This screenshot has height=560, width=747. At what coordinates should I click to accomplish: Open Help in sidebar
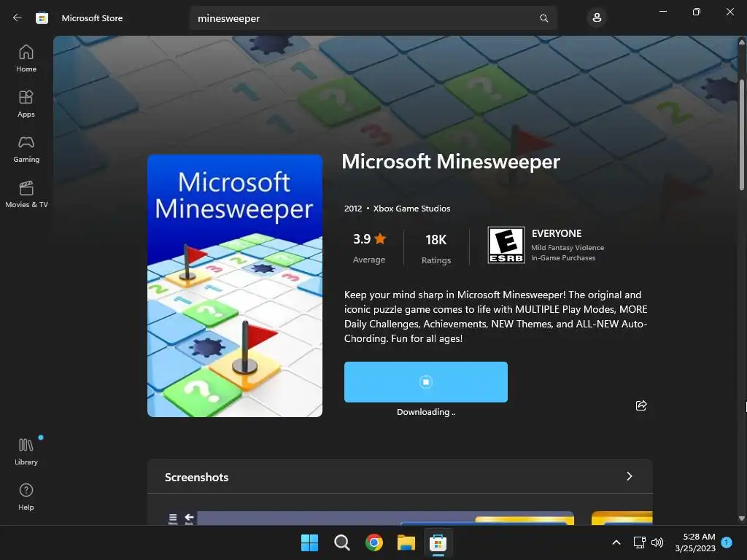pyautogui.click(x=26, y=497)
